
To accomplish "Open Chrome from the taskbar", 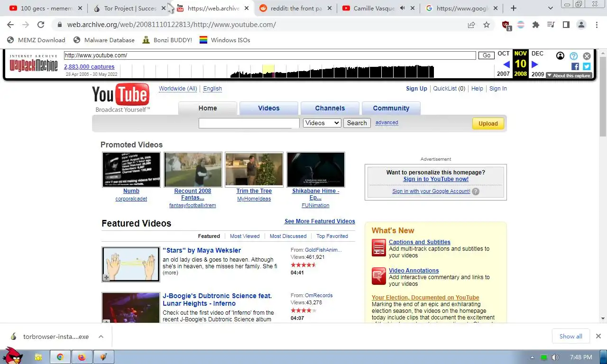I will coord(60,357).
